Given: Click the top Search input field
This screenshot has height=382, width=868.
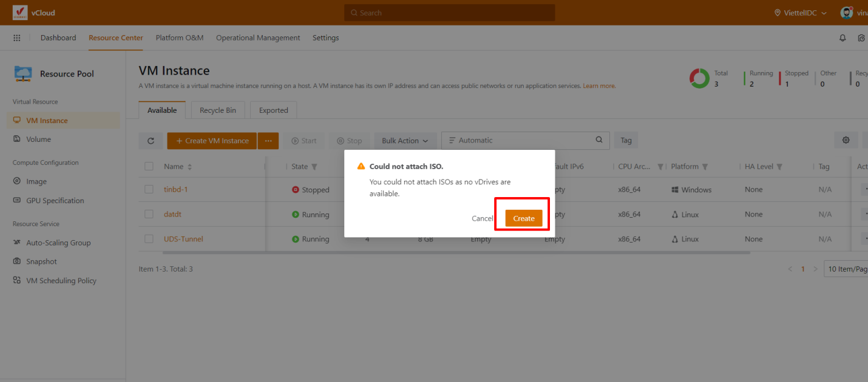Looking at the screenshot, I should [x=449, y=13].
